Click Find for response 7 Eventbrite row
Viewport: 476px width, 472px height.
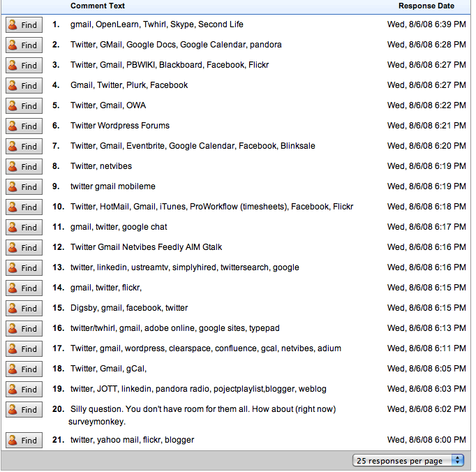pyautogui.click(x=24, y=146)
